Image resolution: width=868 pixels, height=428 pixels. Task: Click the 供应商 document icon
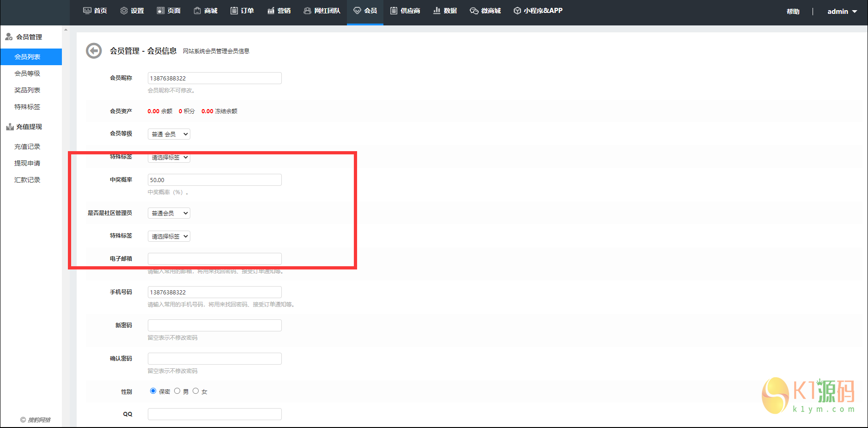coord(394,11)
